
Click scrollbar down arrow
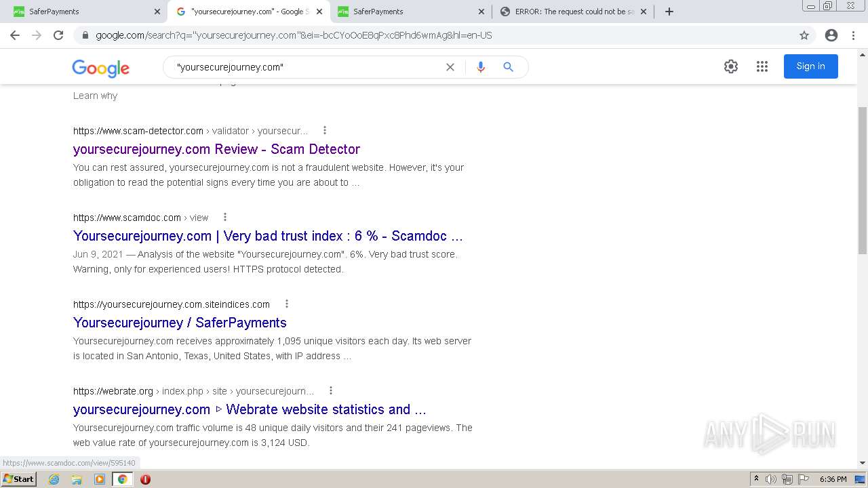[x=863, y=463]
